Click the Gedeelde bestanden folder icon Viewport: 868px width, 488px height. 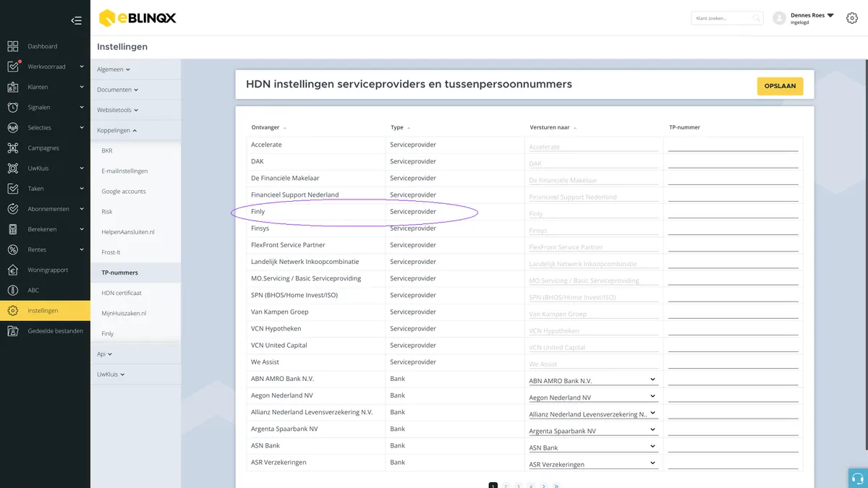[x=13, y=331]
